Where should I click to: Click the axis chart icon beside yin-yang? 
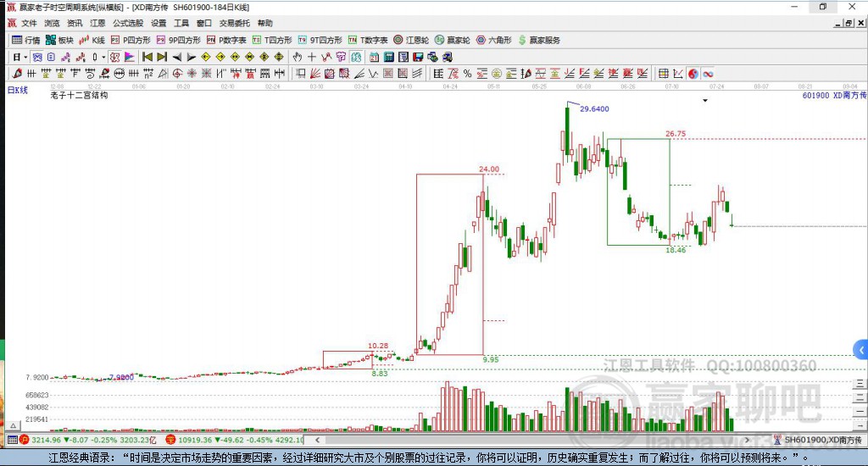click(x=678, y=74)
